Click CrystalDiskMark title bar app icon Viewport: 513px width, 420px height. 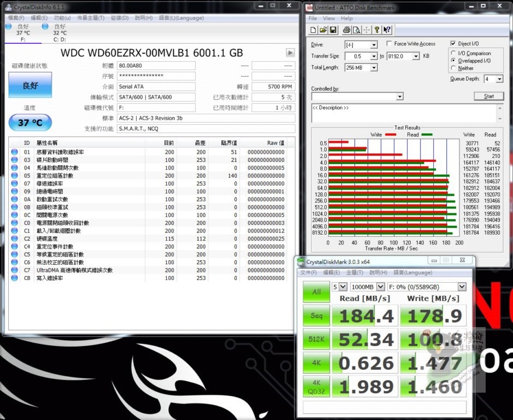(x=301, y=262)
